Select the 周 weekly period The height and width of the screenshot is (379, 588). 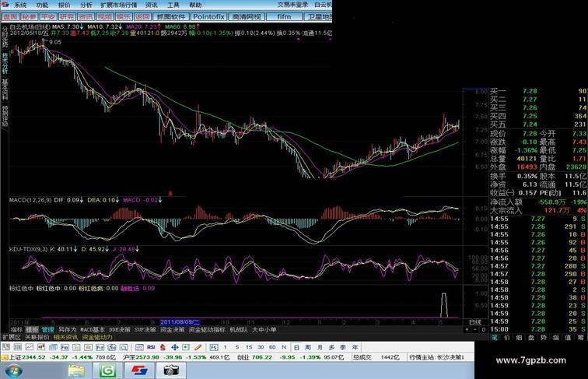(x=308, y=347)
